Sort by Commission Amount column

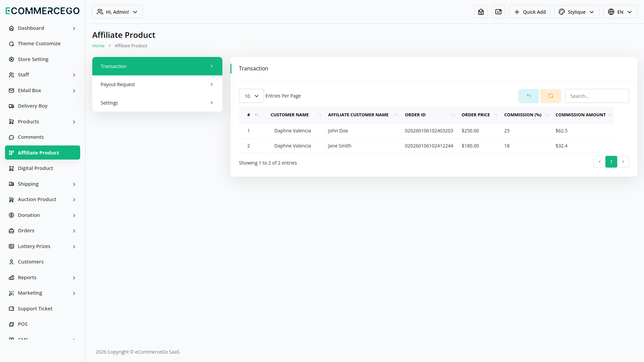pos(583,115)
